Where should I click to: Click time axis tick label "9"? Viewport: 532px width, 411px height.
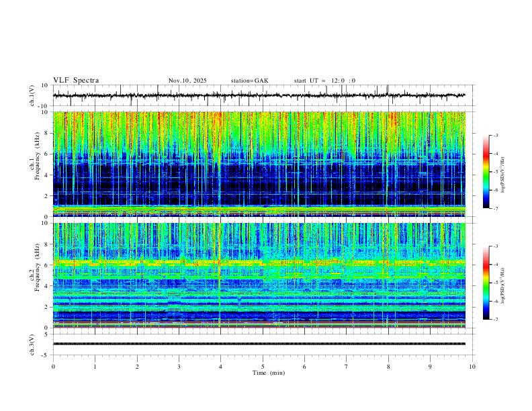[430, 367]
